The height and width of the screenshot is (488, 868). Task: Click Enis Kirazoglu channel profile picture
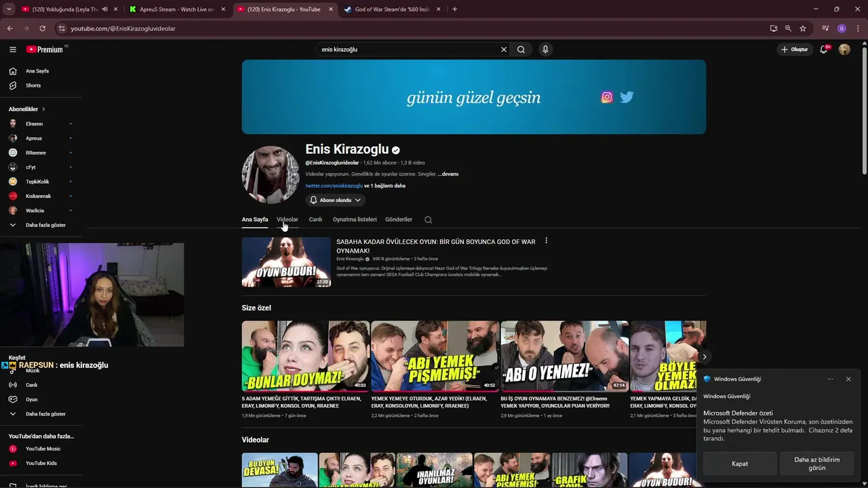click(x=270, y=175)
